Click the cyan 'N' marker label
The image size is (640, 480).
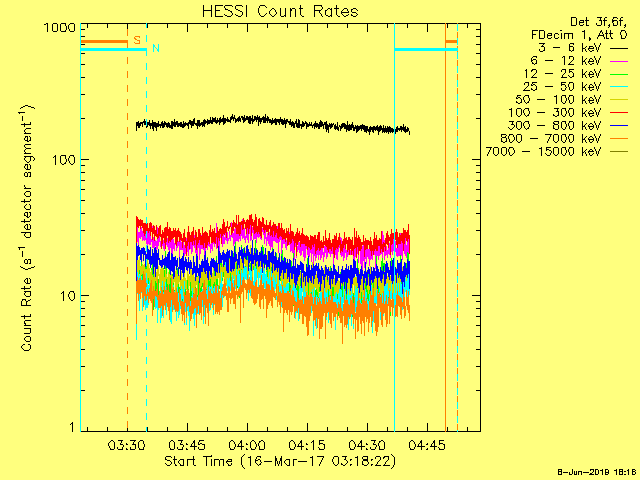pyautogui.click(x=156, y=48)
